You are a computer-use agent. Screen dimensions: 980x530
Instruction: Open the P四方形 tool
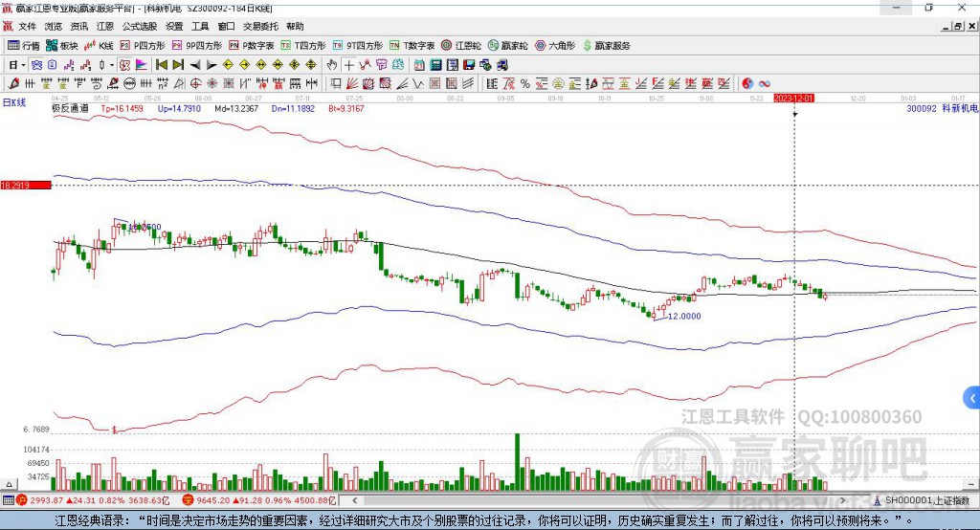tap(142, 46)
